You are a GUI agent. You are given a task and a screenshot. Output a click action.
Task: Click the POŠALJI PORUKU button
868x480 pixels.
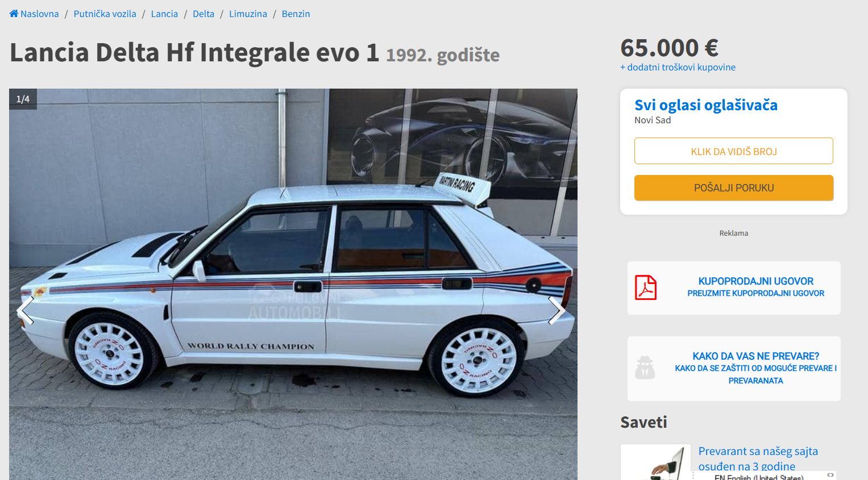click(734, 188)
